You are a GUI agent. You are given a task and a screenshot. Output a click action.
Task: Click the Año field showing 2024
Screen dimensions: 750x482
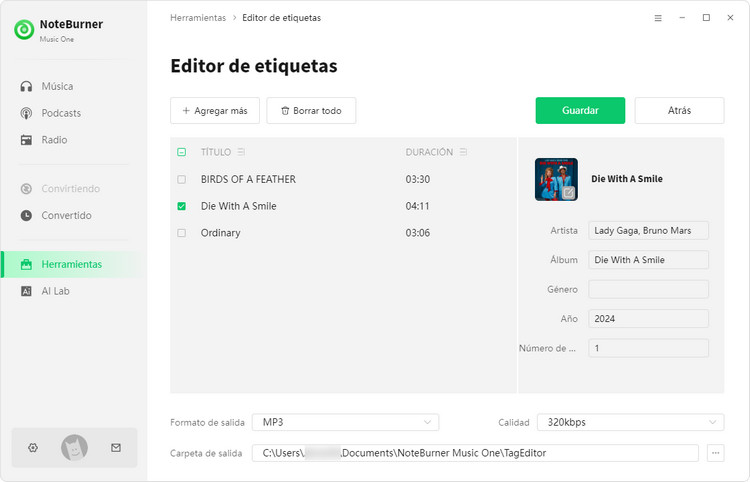click(x=648, y=318)
